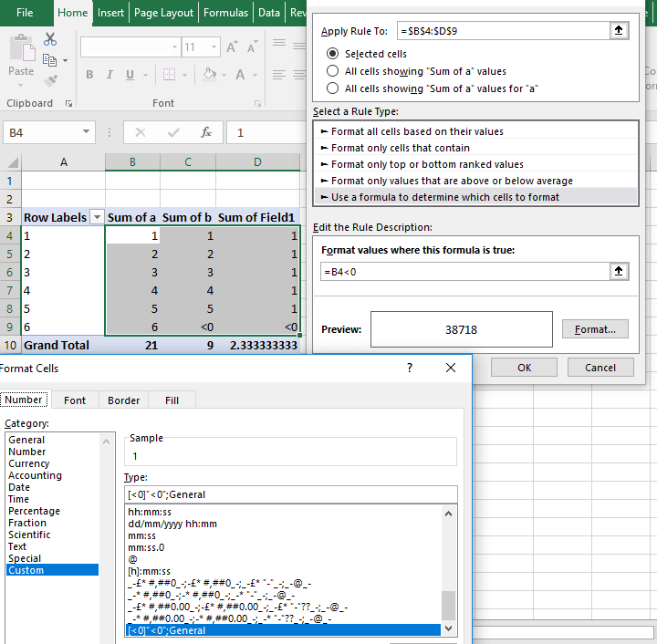Decrease font size with small A icon

tap(252, 47)
